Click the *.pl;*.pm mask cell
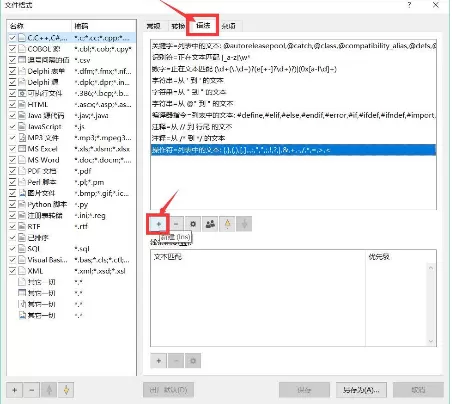Viewport: 452px width, 404px height. (89, 182)
